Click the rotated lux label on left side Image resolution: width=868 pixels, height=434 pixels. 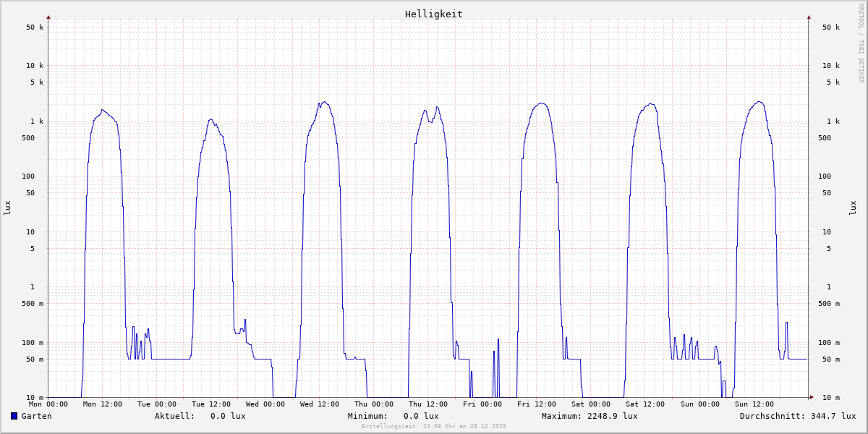(x=7, y=208)
